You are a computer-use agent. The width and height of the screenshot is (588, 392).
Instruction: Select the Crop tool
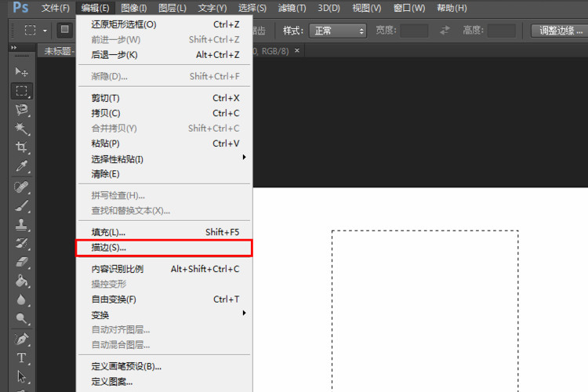pos(21,147)
